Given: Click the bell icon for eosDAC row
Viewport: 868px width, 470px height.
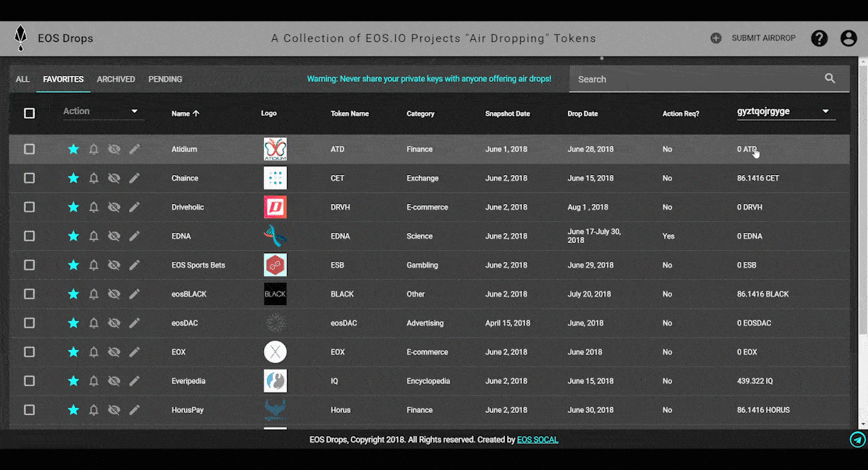Looking at the screenshot, I should [x=93, y=323].
